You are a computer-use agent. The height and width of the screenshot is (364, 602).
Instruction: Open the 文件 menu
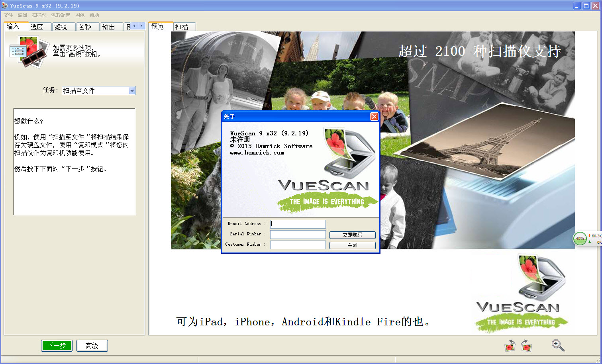click(8, 15)
